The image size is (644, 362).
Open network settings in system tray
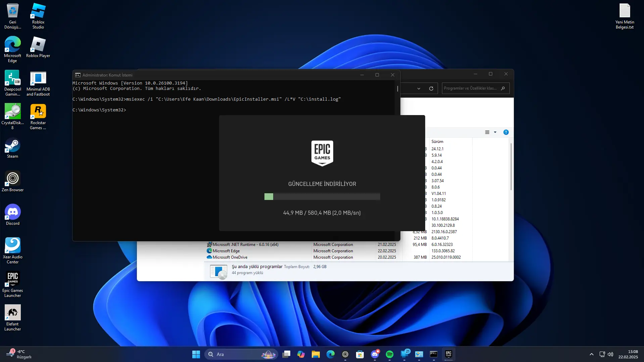click(602, 354)
